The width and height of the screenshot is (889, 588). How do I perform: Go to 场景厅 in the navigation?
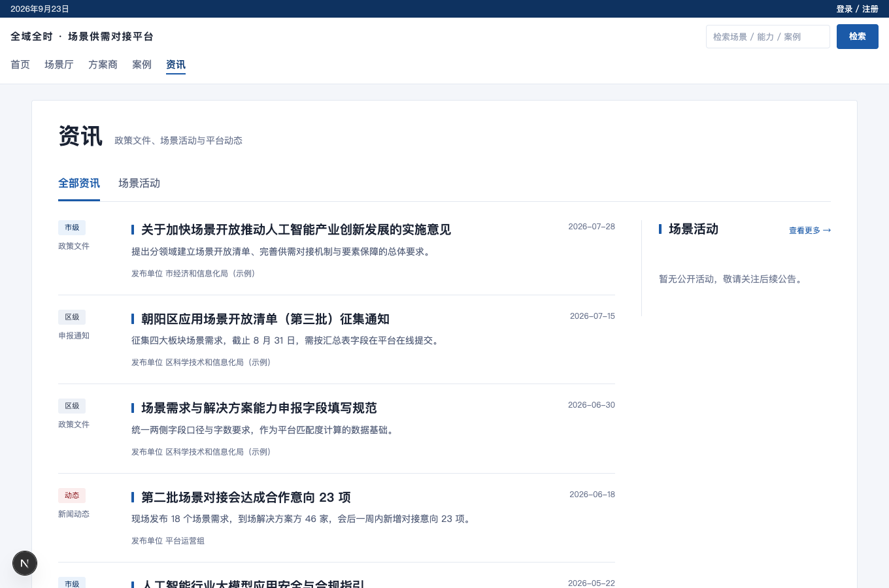pos(59,65)
